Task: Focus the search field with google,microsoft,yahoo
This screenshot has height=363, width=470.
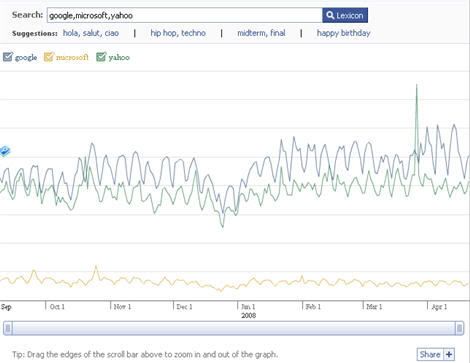Action: (x=184, y=15)
